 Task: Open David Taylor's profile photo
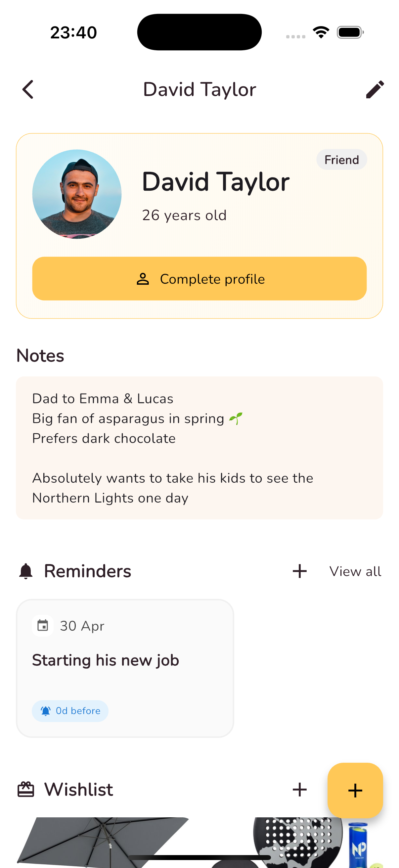[77, 194]
